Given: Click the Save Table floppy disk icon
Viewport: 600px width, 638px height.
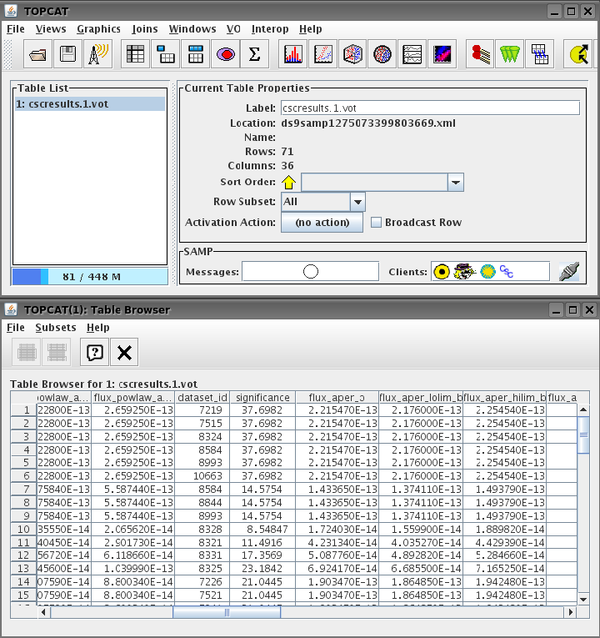Looking at the screenshot, I should click(x=68, y=54).
